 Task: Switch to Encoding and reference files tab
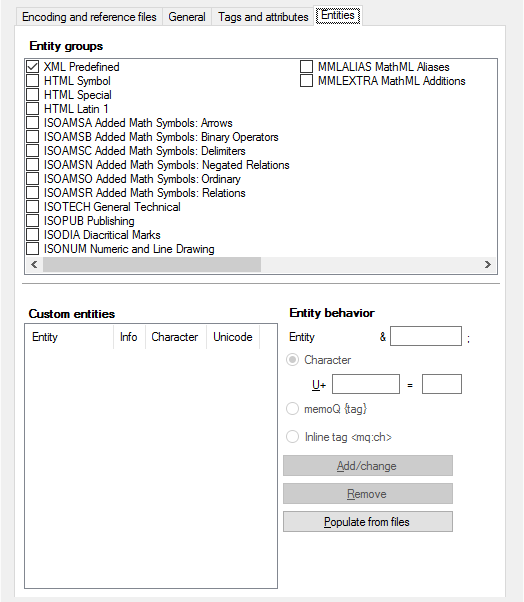89,17
